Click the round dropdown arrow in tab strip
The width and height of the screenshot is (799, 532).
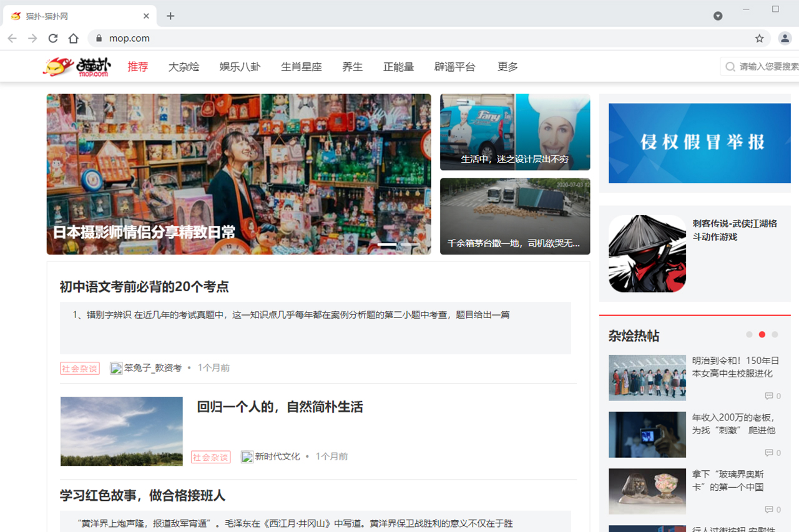718,16
